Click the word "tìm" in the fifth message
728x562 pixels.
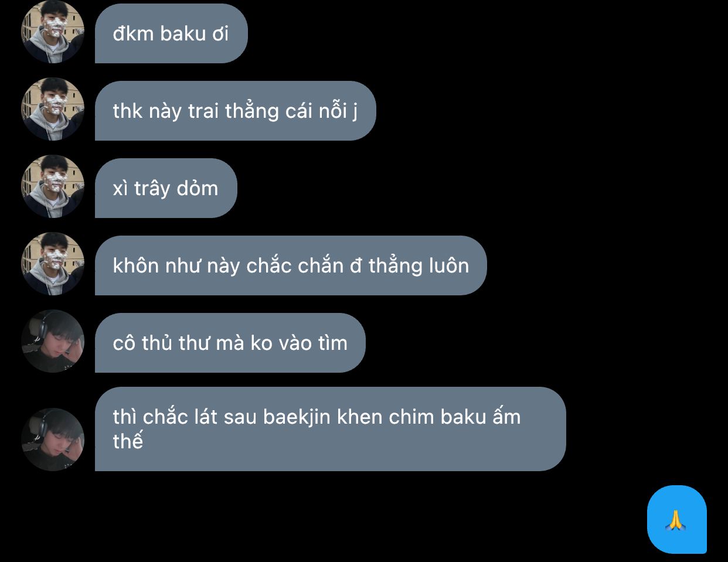(x=332, y=343)
